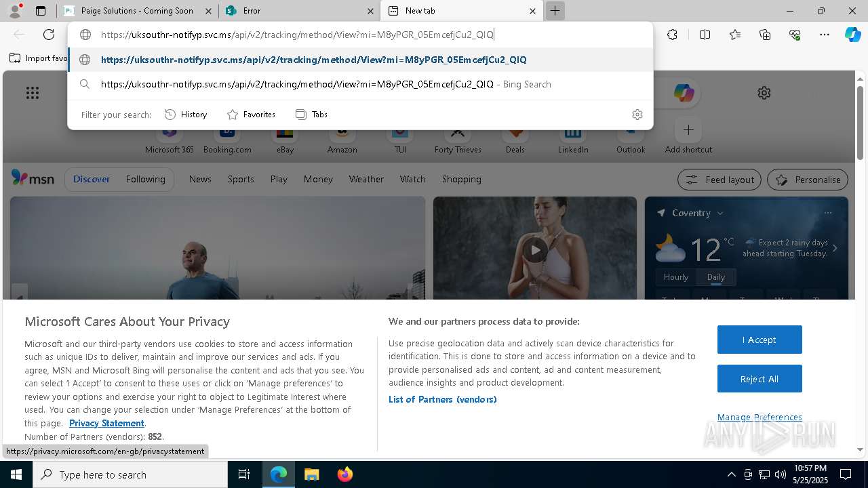Filter search by Tabs
The width and height of the screenshot is (868, 488).
click(311, 115)
